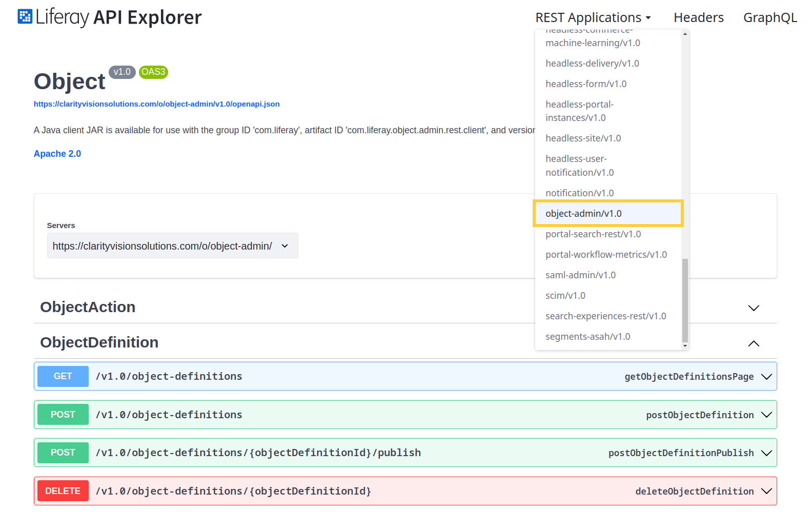Click the OAS3 badge
The height and width of the screenshot is (512, 812).
153,72
